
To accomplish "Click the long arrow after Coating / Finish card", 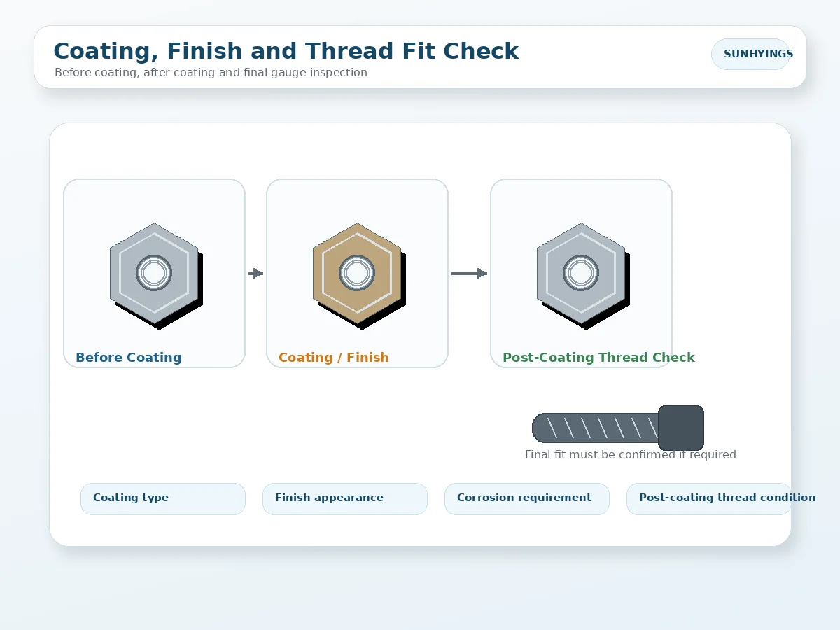I will 470,274.
